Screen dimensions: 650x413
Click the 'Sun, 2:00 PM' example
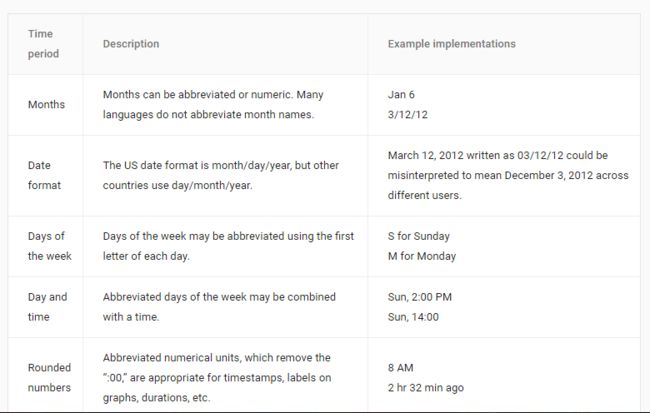420,297
